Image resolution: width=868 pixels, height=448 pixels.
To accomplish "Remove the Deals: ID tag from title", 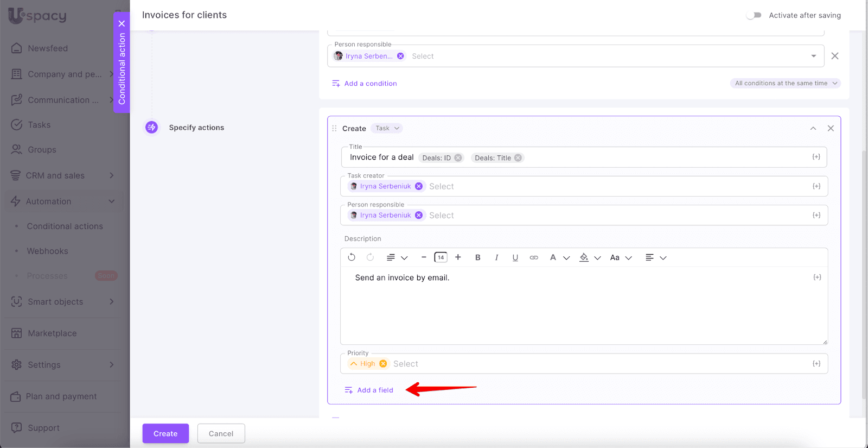I will click(x=458, y=158).
